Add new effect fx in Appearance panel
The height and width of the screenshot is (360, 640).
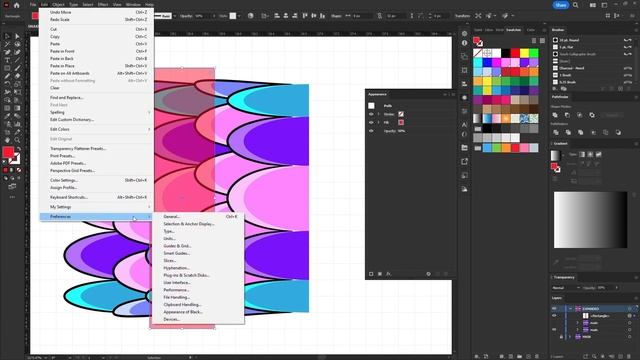pos(389,274)
